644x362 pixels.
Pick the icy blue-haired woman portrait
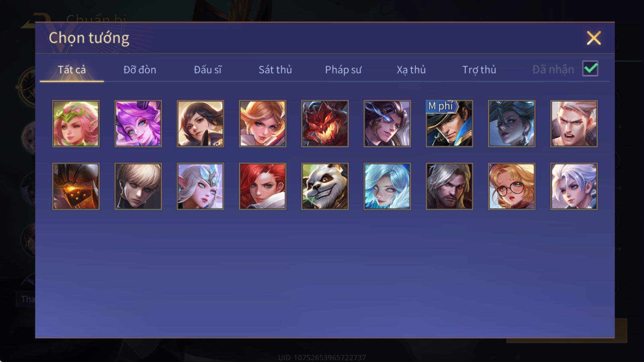click(387, 186)
